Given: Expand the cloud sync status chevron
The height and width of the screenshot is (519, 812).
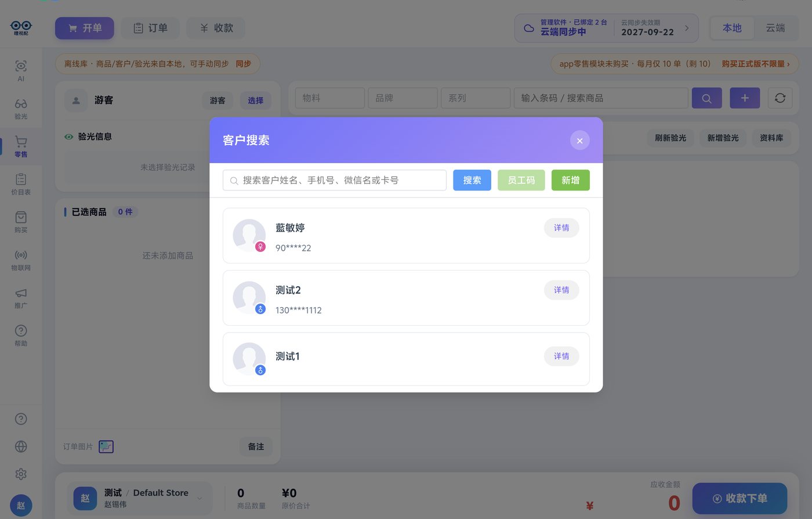Looking at the screenshot, I should pos(687,28).
